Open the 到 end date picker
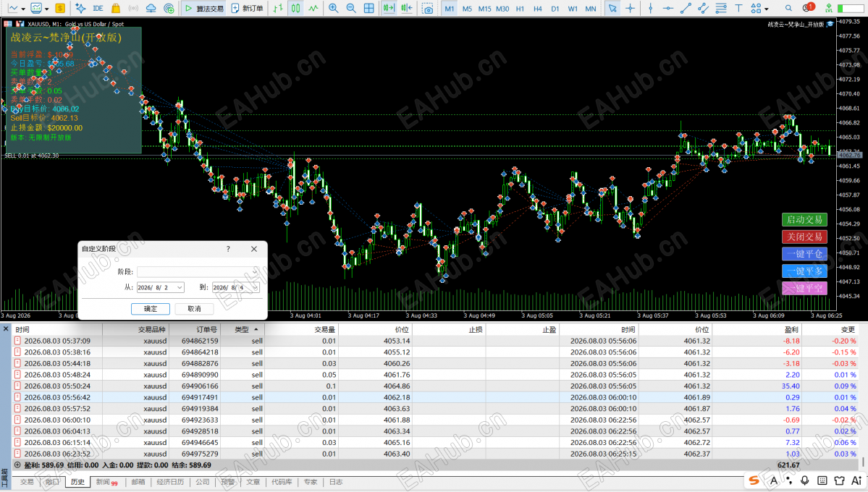Image resolution: width=868 pixels, height=492 pixels. [x=237, y=287]
